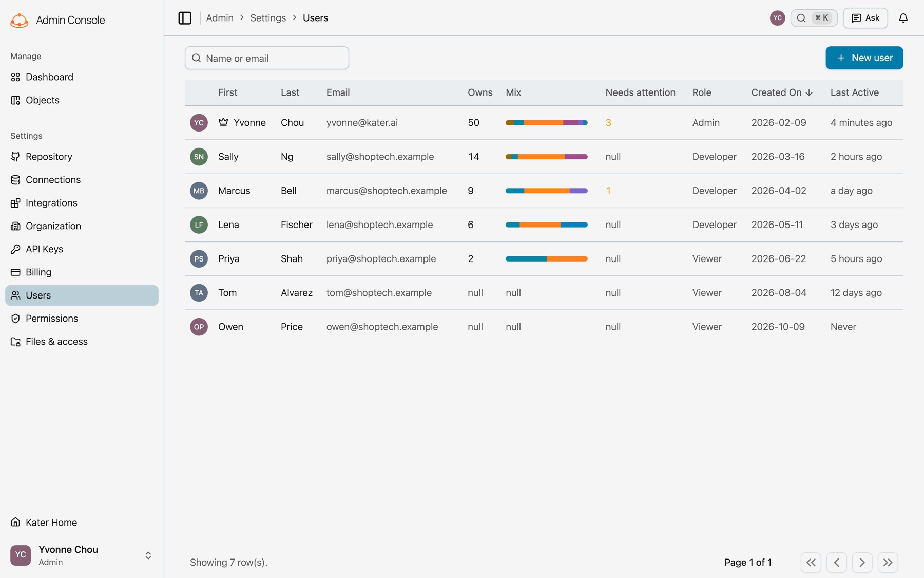Toggle the sidebar panel icon
The image size is (924, 578).
click(x=185, y=18)
